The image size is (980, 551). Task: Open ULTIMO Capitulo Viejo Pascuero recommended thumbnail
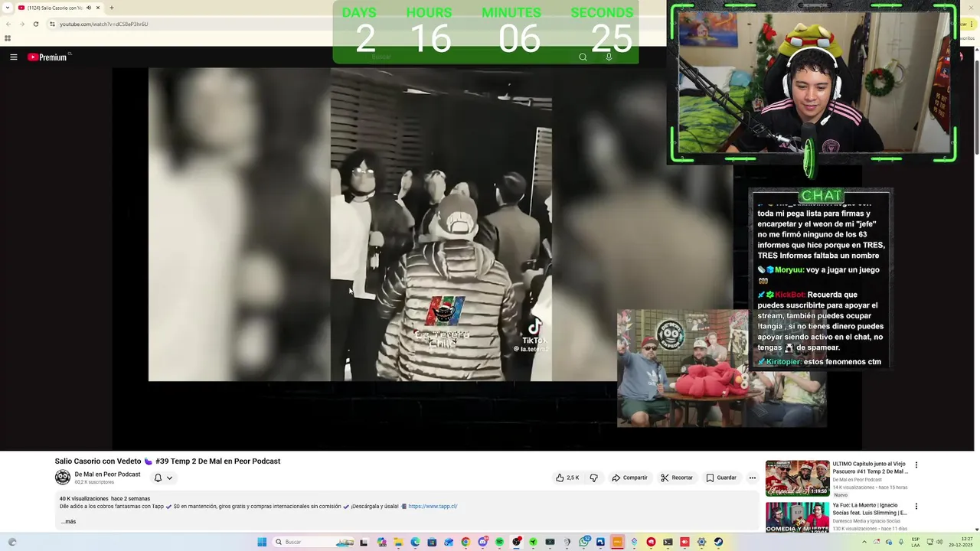tap(797, 478)
